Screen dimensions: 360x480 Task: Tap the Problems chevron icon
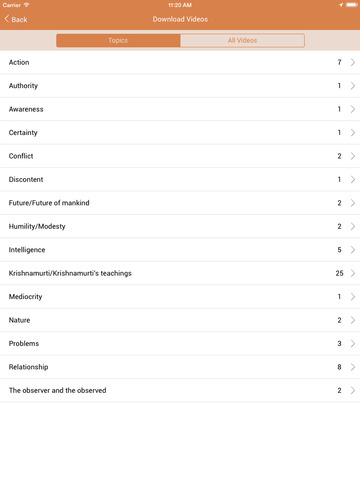[353, 343]
